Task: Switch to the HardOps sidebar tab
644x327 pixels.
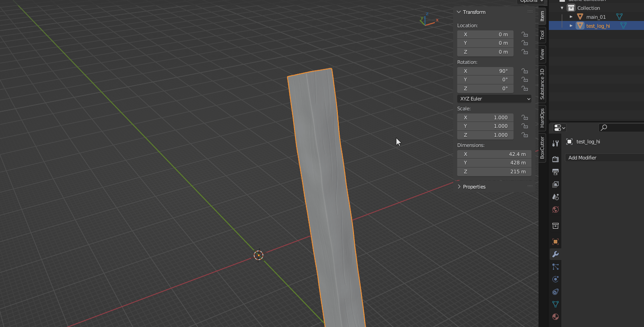Action: pyautogui.click(x=542, y=118)
